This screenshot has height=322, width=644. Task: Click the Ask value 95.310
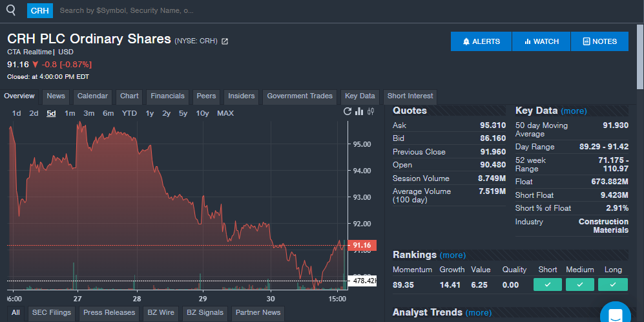pyautogui.click(x=493, y=125)
